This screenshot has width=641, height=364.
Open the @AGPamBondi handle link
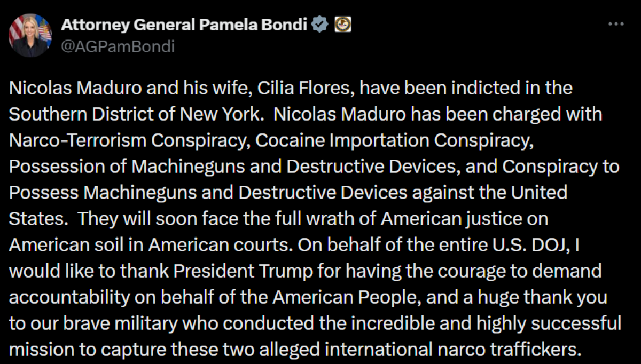pyautogui.click(x=118, y=46)
